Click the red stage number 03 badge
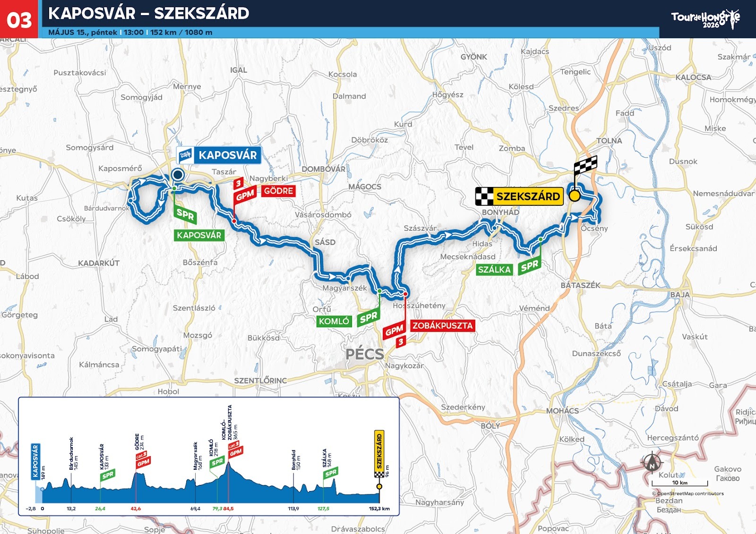 click(19, 19)
